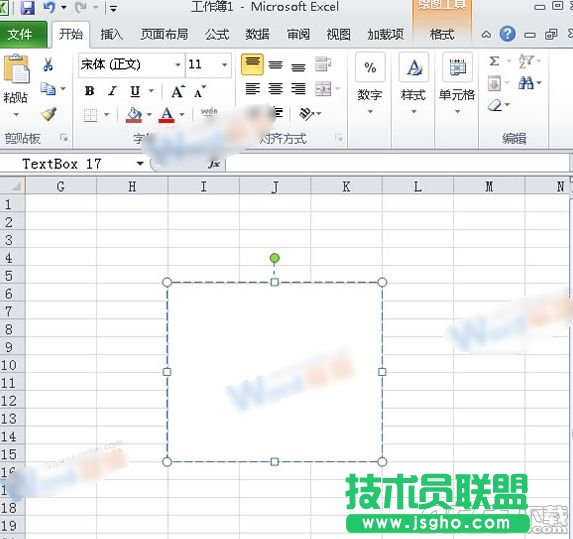Toggle align text right
This screenshot has height=539, width=573.
(298, 88)
